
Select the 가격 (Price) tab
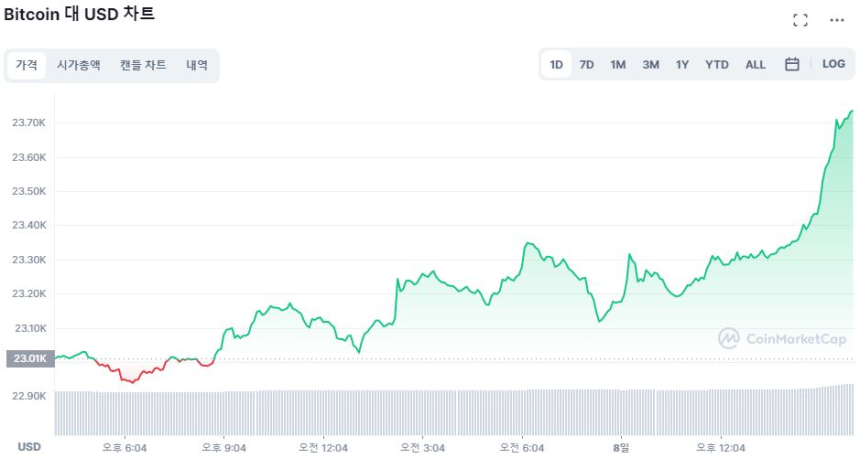[26, 65]
